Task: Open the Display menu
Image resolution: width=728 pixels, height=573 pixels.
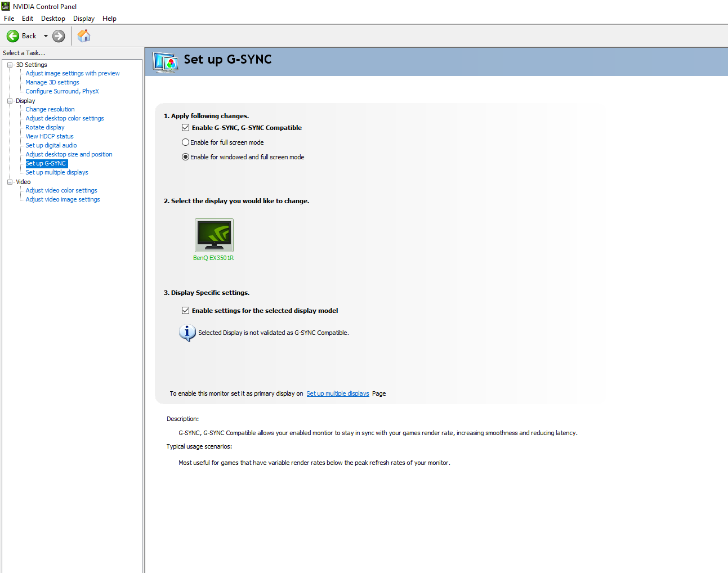Action: pyautogui.click(x=84, y=19)
